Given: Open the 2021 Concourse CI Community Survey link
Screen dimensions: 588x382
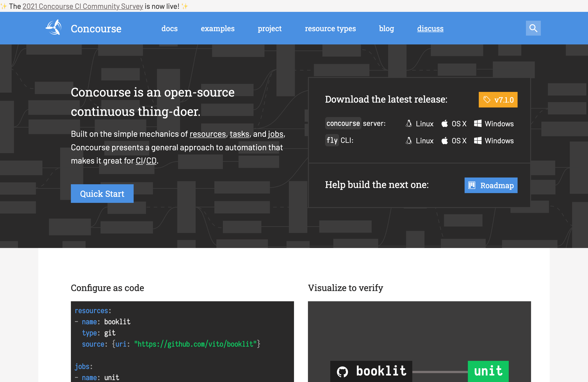Looking at the screenshot, I should click(x=83, y=7).
